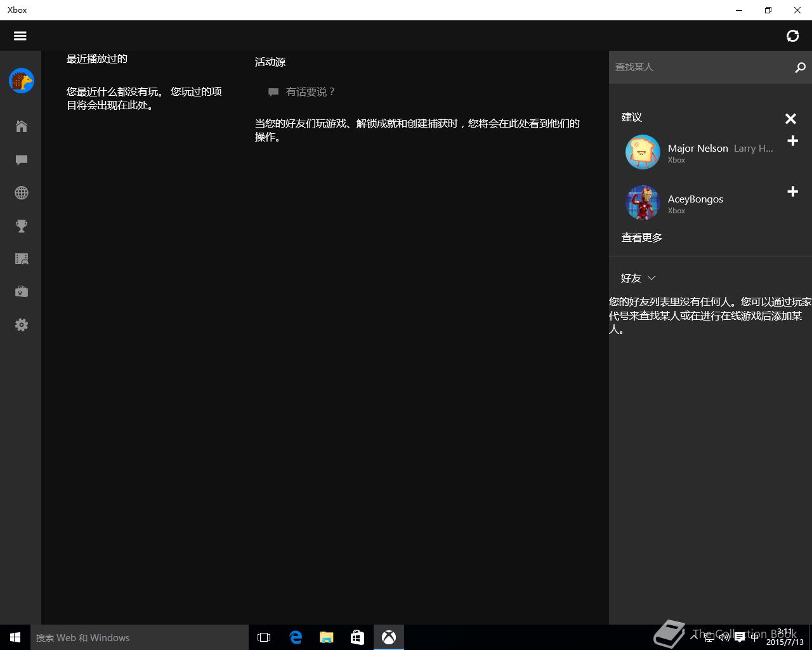Open Game DVR icon in sidebar
The width and height of the screenshot is (812, 650).
point(22,259)
